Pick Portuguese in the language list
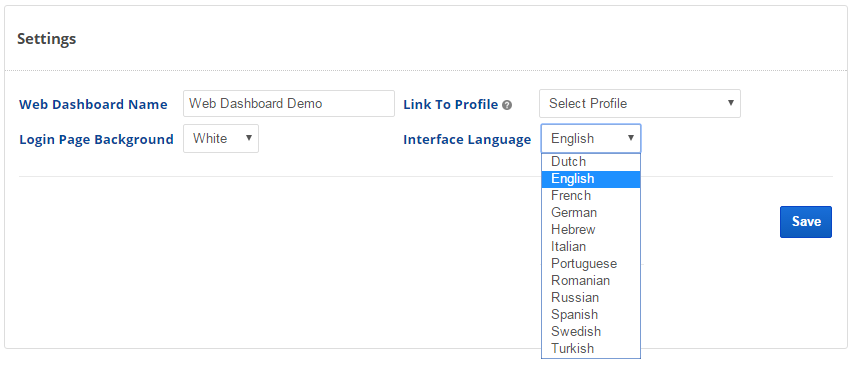This screenshot has width=854, height=369. click(591, 263)
